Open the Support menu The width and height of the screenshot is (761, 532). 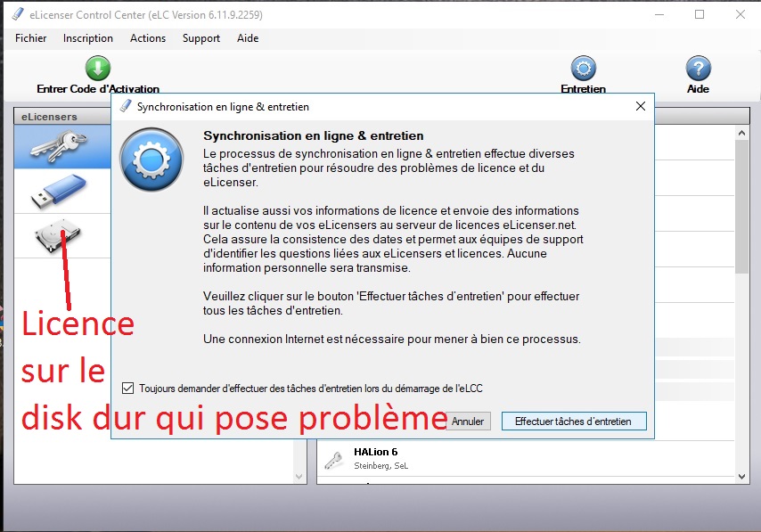click(200, 38)
